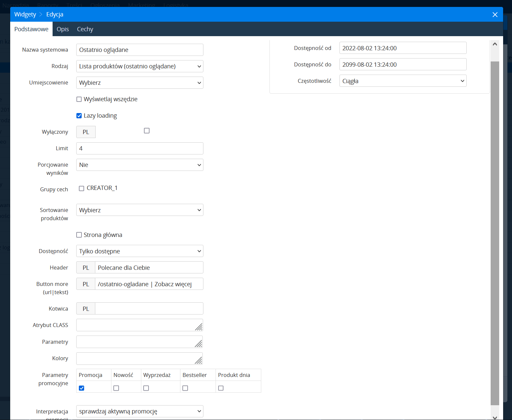Tick the Wyłączony PL checkbox
512x420 pixels.
pyautogui.click(x=147, y=131)
